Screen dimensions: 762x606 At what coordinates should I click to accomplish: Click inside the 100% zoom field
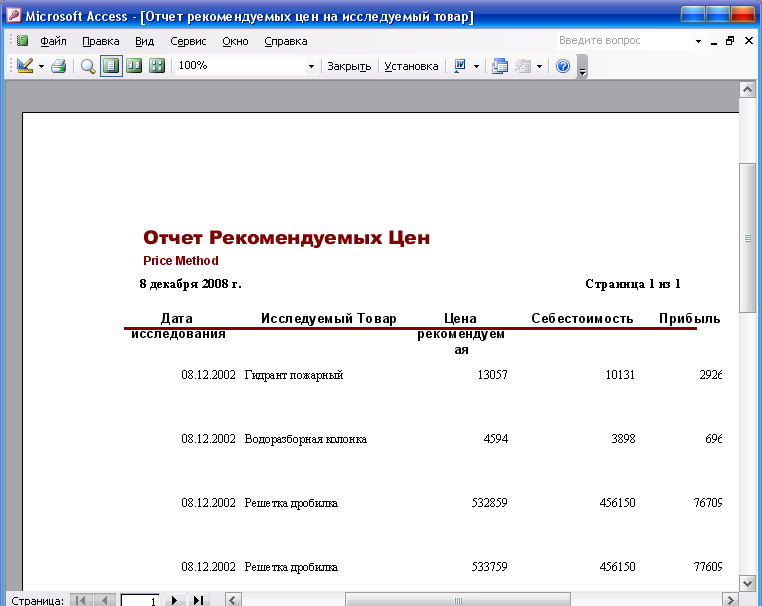241,66
